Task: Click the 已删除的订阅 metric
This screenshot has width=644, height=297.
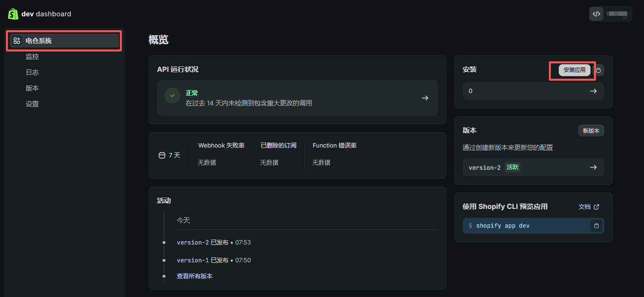Action: pyautogui.click(x=278, y=154)
